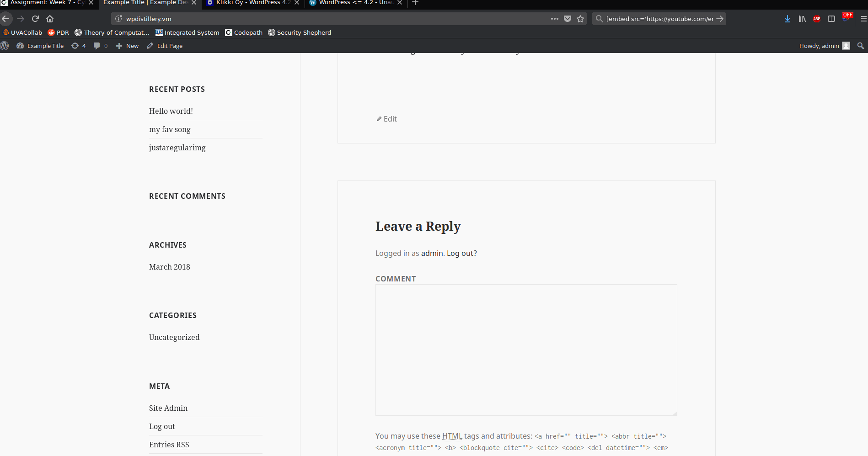The height and width of the screenshot is (456, 868).
Task: Open the Integrated System bookmark
Action: point(187,32)
